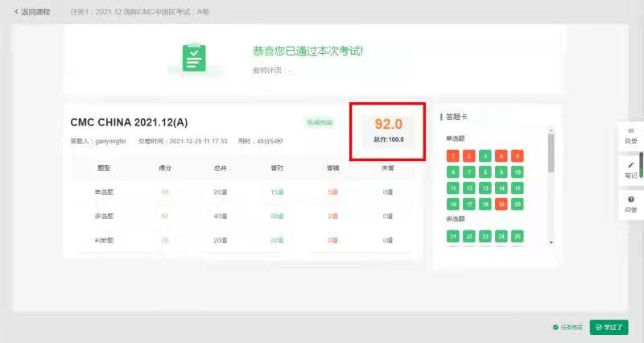The image size is (644, 343).
Task: Click the green exam clipboard icon
Action: [x=194, y=57]
